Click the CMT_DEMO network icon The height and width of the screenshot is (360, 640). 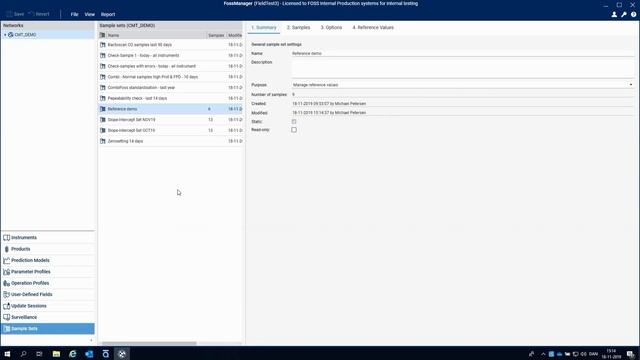[x=11, y=35]
